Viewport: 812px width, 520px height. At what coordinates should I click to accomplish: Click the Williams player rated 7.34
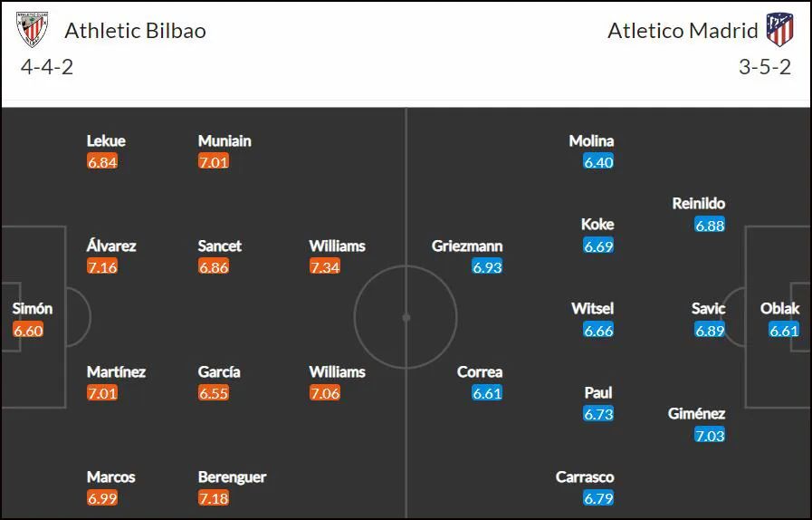click(337, 246)
